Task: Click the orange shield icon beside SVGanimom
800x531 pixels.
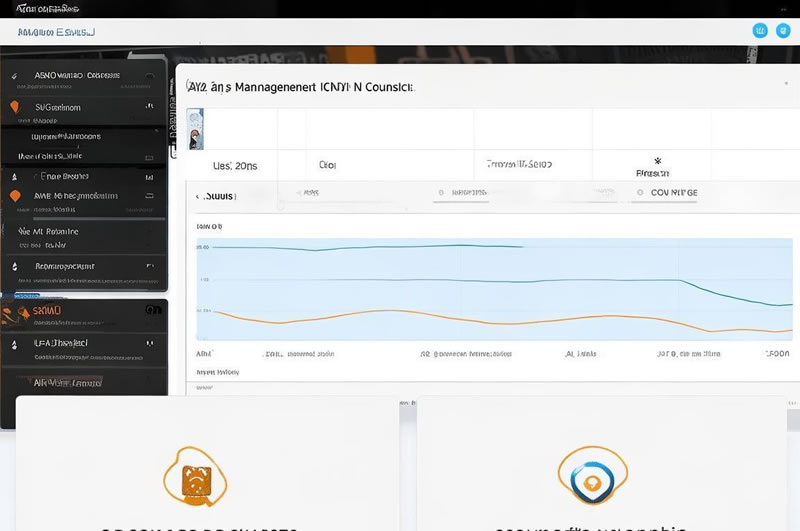Action: tap(15, 106)
